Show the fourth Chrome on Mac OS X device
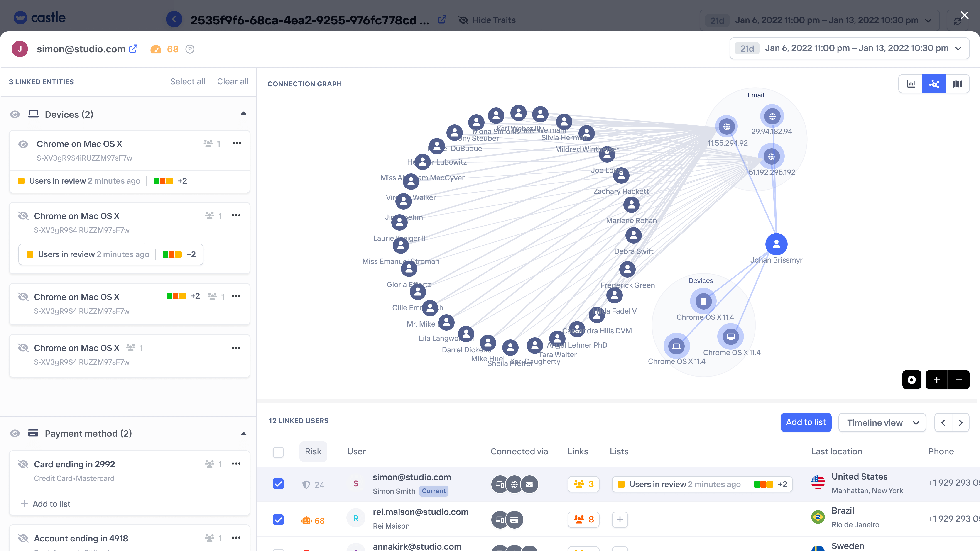The width and height of the screenshot is (980, 551). pyautogui.click(x=23, y=348)
